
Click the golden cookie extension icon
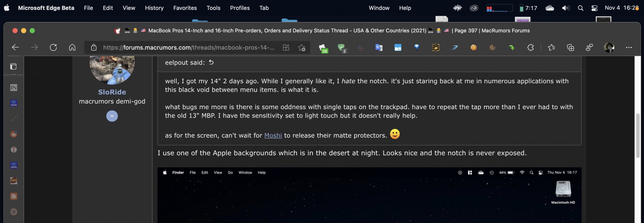(x=473, y=47)
